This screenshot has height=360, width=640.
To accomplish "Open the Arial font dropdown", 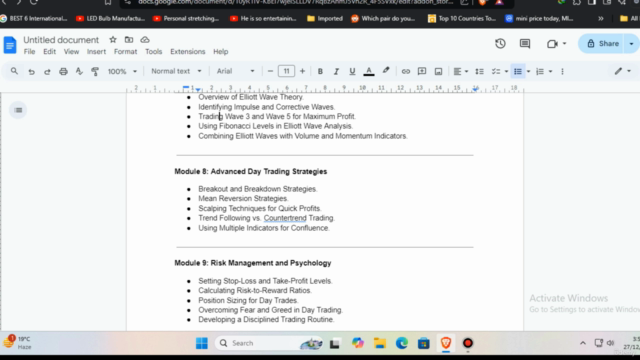I will pos(236,71).
